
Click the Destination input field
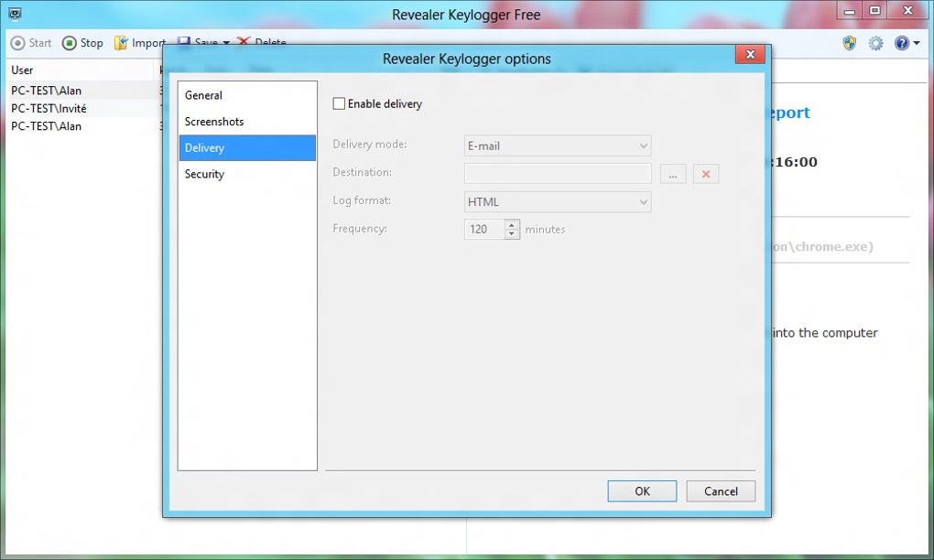(558, 174)
